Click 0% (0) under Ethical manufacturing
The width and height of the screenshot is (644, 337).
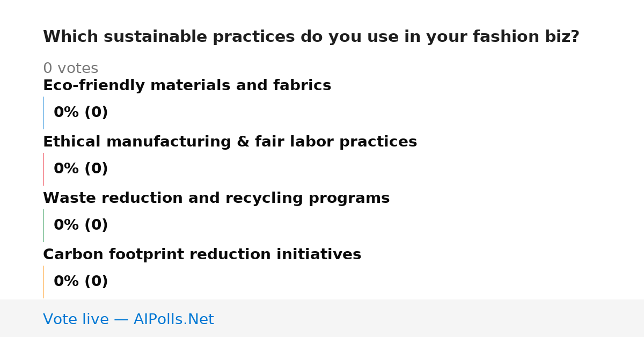81,169
